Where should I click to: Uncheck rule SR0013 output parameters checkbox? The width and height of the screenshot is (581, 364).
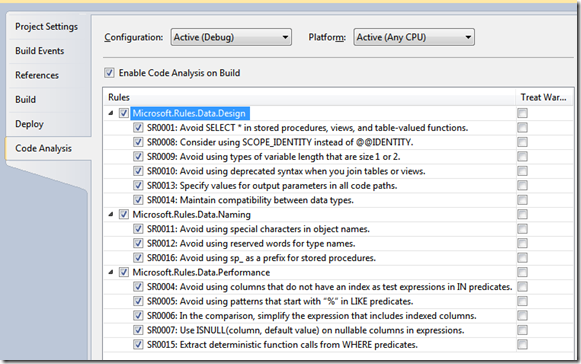(138, 185)
